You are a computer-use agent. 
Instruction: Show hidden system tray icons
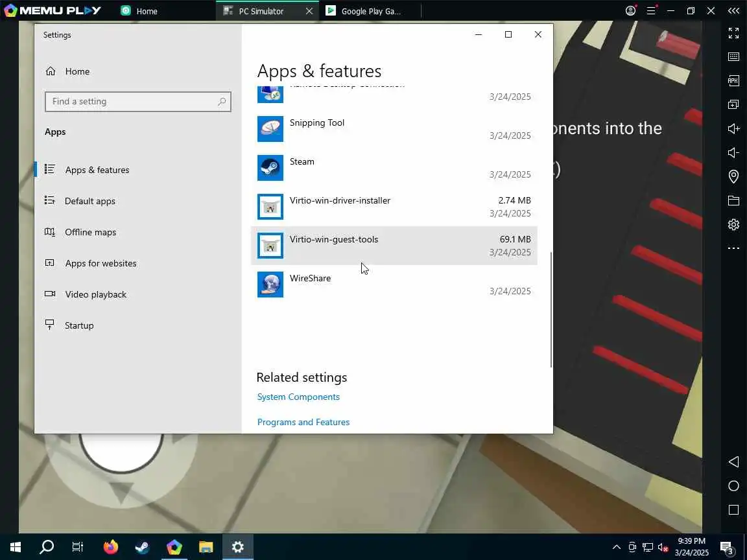616,546
